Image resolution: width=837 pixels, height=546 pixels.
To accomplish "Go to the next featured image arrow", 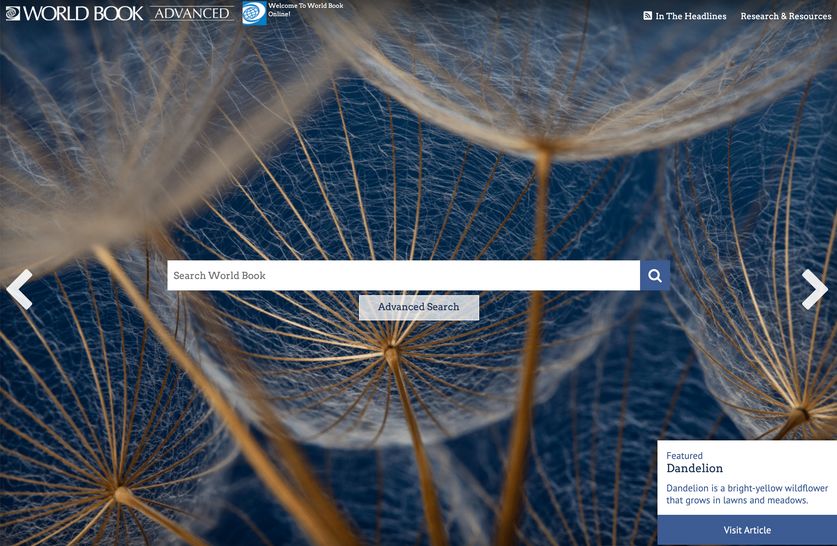I will click(x=815, y=289).
